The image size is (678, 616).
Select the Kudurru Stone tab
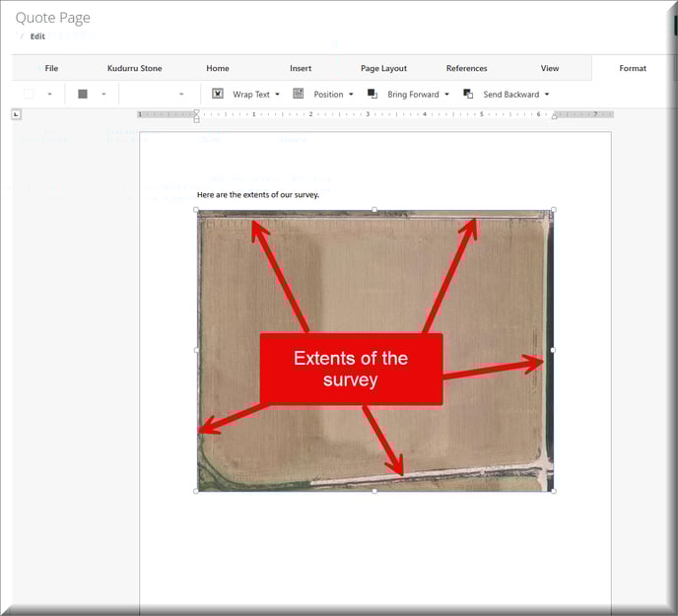click(x=134, y=68)
